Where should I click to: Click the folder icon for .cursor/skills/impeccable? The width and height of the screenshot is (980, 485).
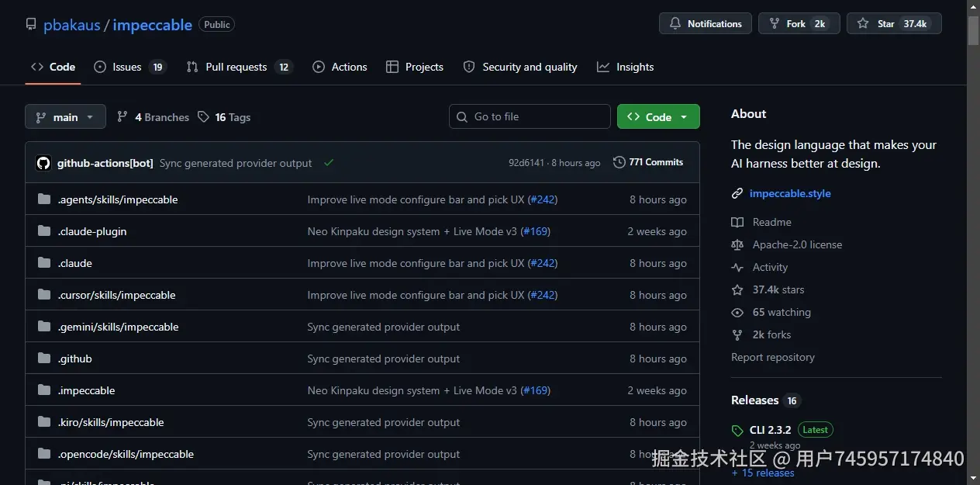click(x=44, y=295)
